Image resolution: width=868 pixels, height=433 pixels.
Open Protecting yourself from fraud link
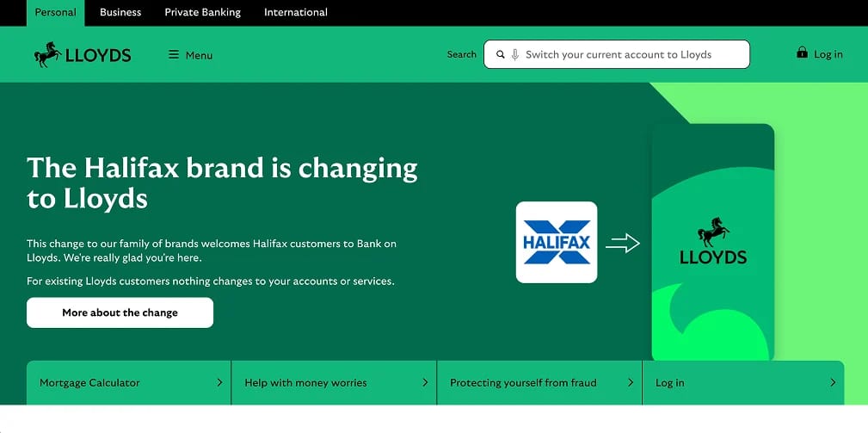tap(523, 382)
